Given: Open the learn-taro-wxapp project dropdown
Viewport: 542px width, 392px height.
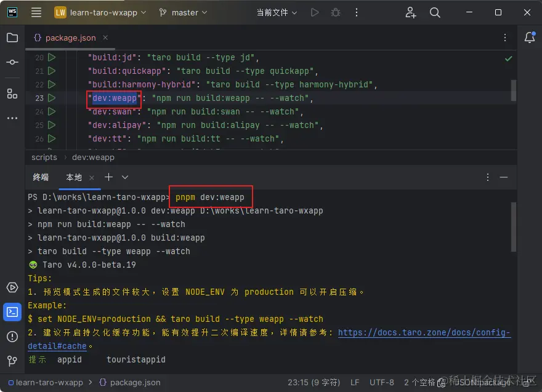Looking at the screenshot, I should point(100,13).
